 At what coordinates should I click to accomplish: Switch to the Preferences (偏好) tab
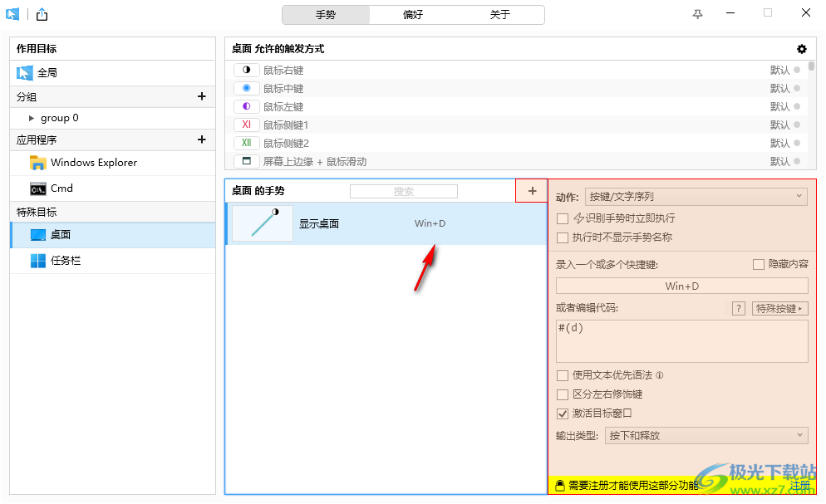[x=413, y=15]
